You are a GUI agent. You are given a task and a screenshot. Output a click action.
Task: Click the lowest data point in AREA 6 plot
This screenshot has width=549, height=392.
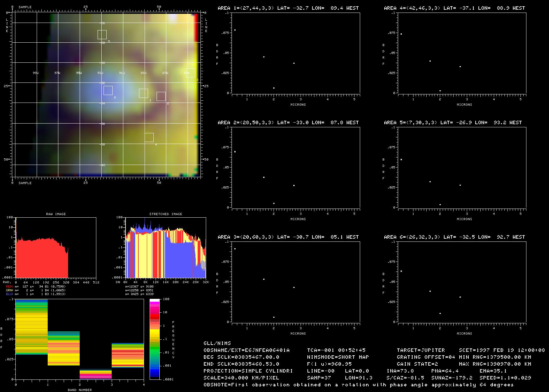point(440,313)
